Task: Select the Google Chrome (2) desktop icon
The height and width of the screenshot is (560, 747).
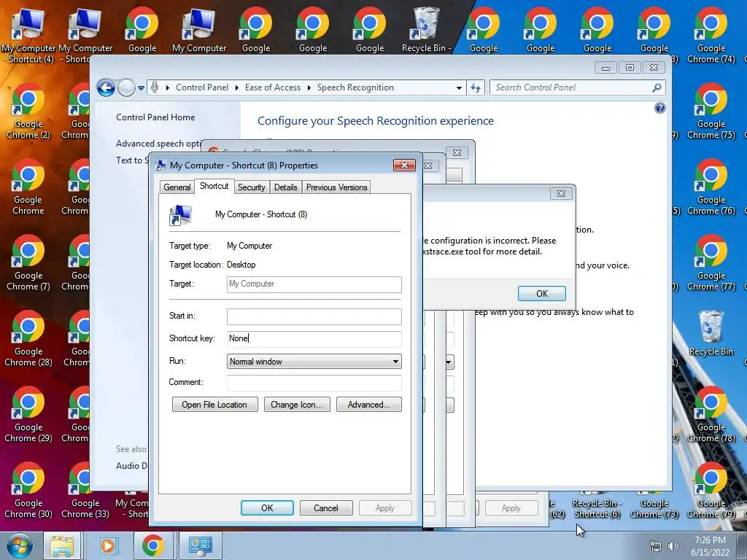Action: point(28,111)
